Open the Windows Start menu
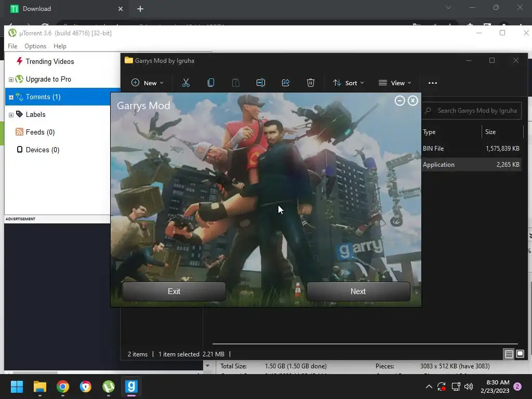 (17, 387)
